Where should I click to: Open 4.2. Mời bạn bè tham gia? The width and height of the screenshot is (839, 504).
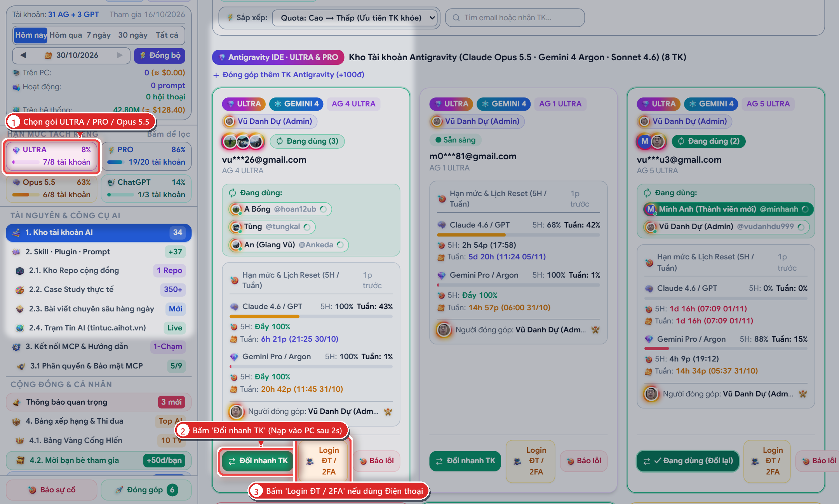[99, 461]
